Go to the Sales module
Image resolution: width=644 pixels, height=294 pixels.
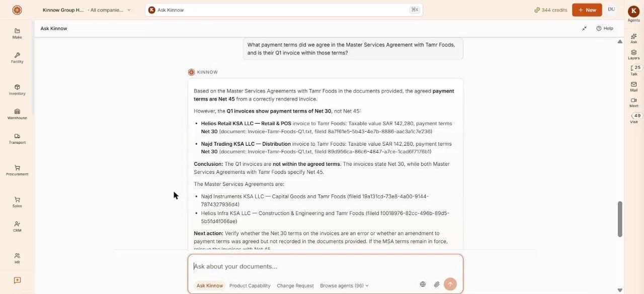[17, 202]
